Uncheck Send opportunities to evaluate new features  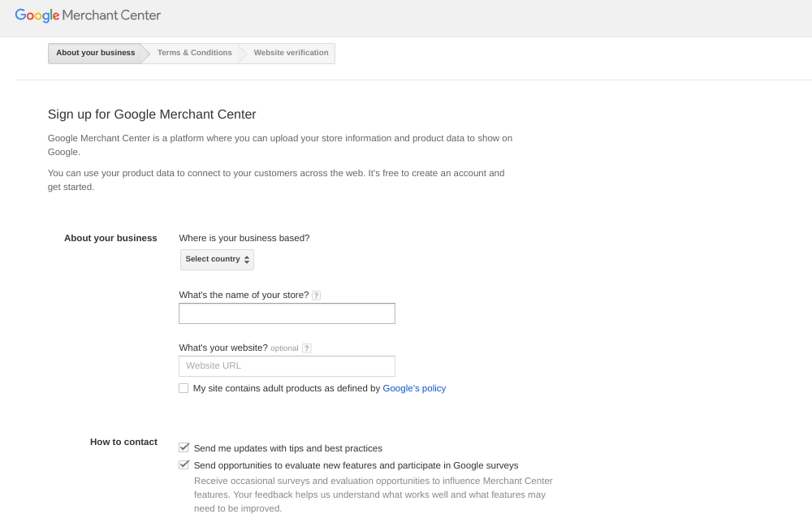click(184, 464)
